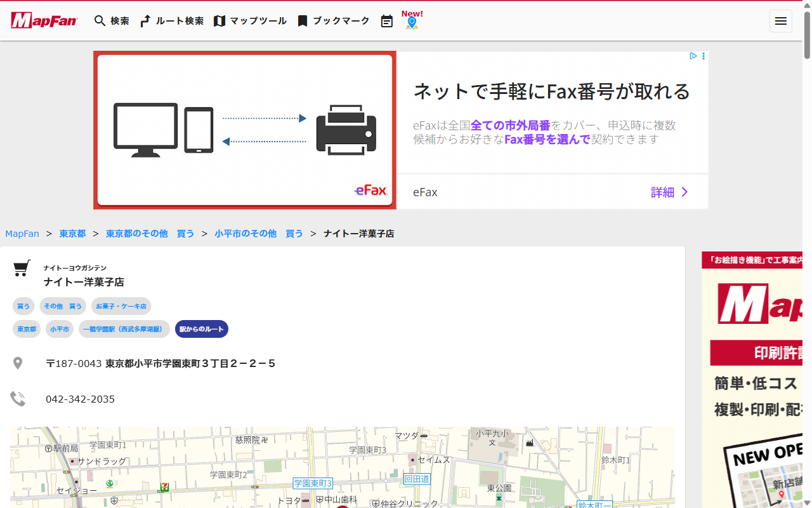Select the 小平市 tag
This screenshot has width=812, height=508.
point(60,329)
